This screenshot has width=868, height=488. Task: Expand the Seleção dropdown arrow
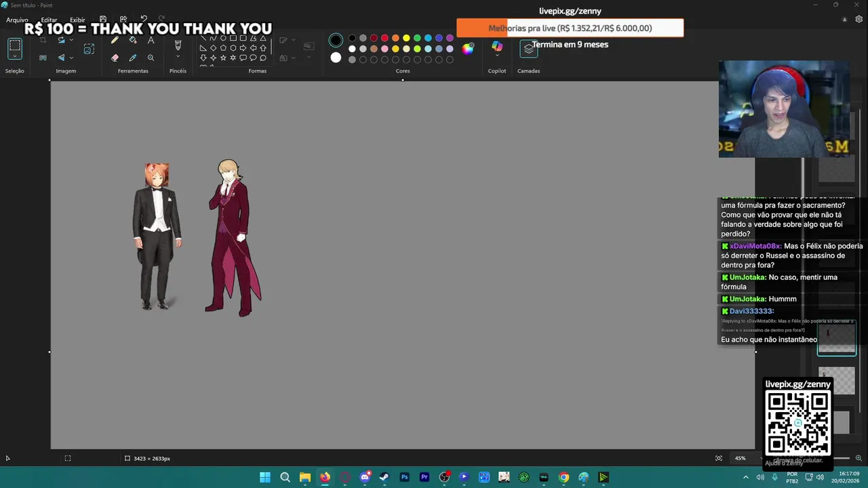tap(14, 56)
